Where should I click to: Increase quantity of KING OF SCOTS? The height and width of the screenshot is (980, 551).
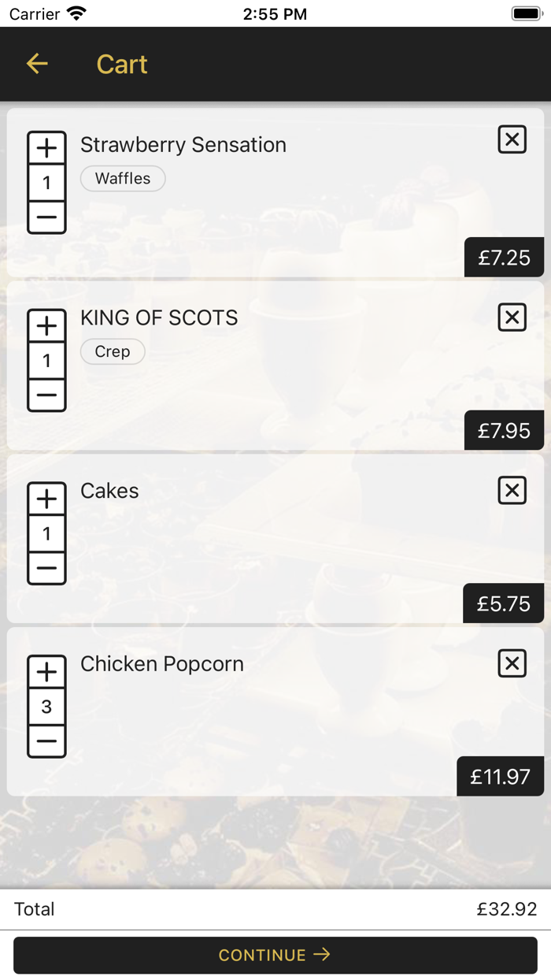point(46,325)
